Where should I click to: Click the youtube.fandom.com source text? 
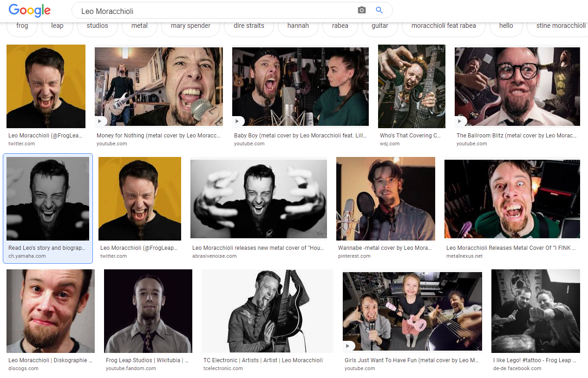(x=131, y=369)
